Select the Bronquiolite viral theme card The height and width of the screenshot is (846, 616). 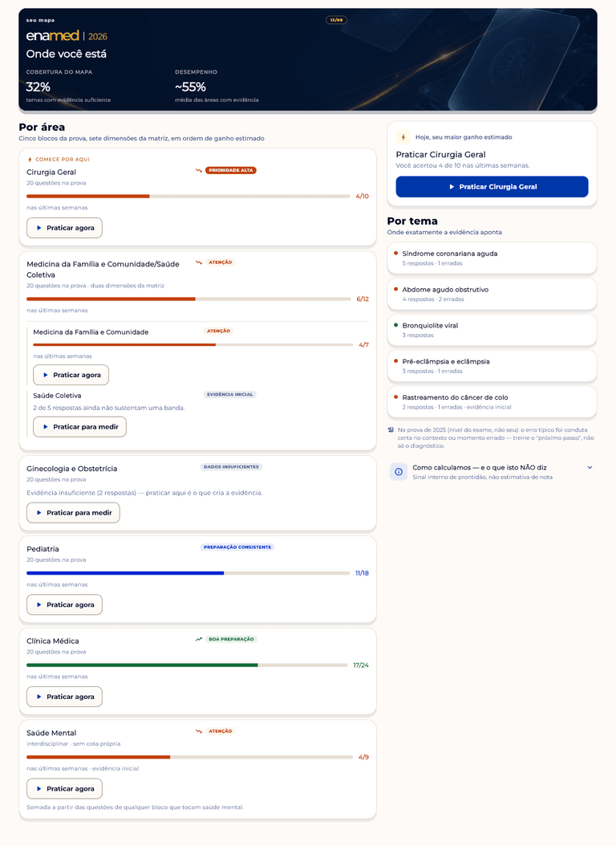(492, 330)
